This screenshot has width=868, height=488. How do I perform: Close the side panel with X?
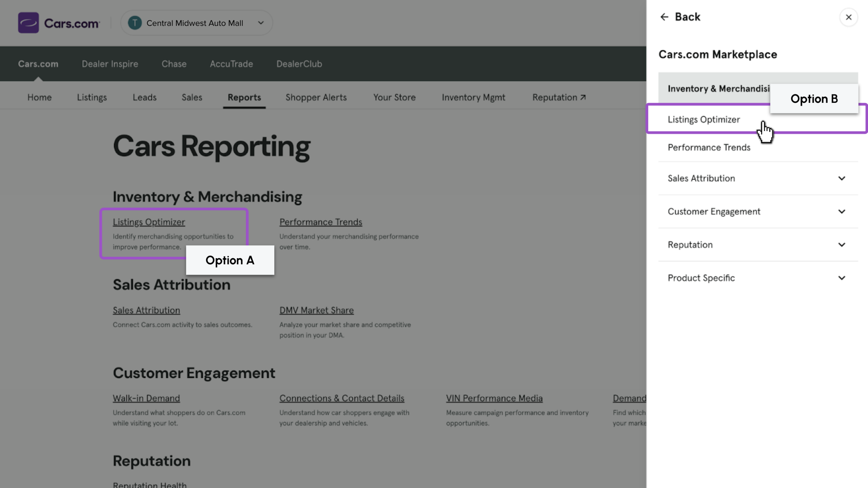coord(849,17)
